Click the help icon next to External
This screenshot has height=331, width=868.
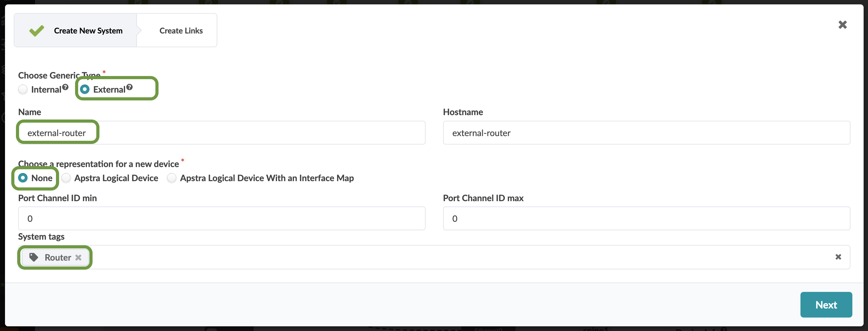pos(129,87)
